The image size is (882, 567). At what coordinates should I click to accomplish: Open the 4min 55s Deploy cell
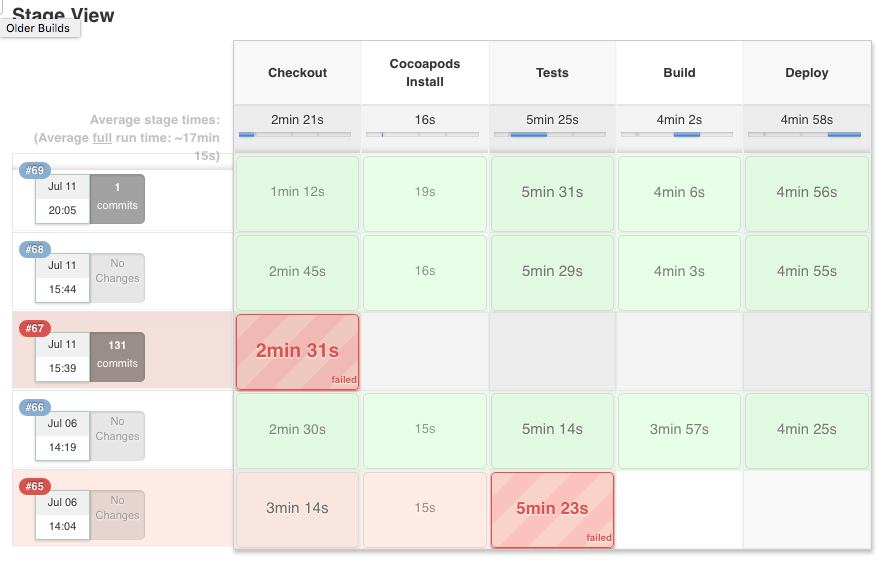(x=807, y=273)
